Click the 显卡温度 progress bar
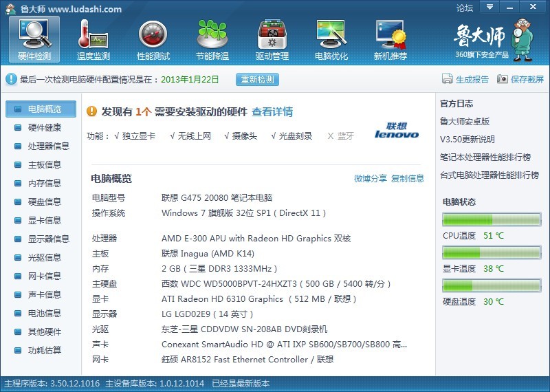This screenshot has height=392, width=550. click(492, 252)
